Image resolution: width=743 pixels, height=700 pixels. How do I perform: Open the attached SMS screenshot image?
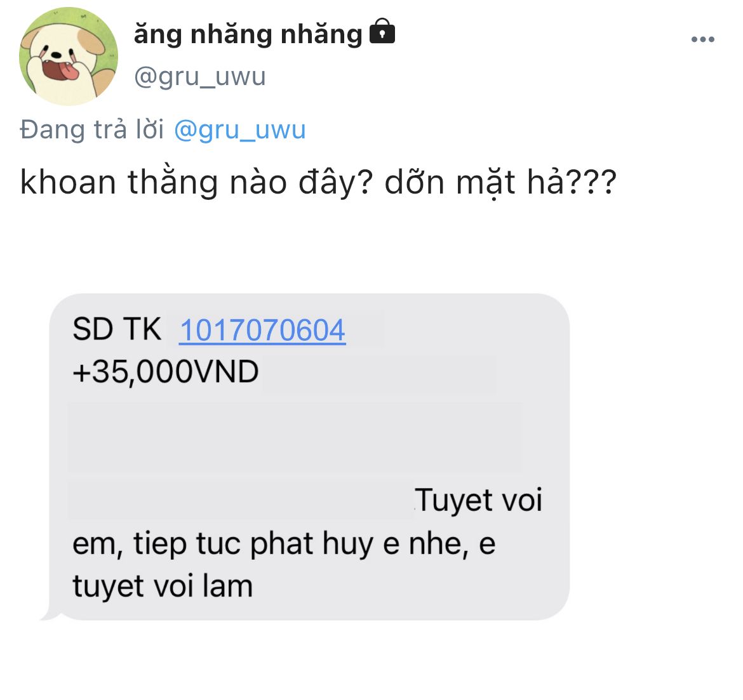pos(309,457)
